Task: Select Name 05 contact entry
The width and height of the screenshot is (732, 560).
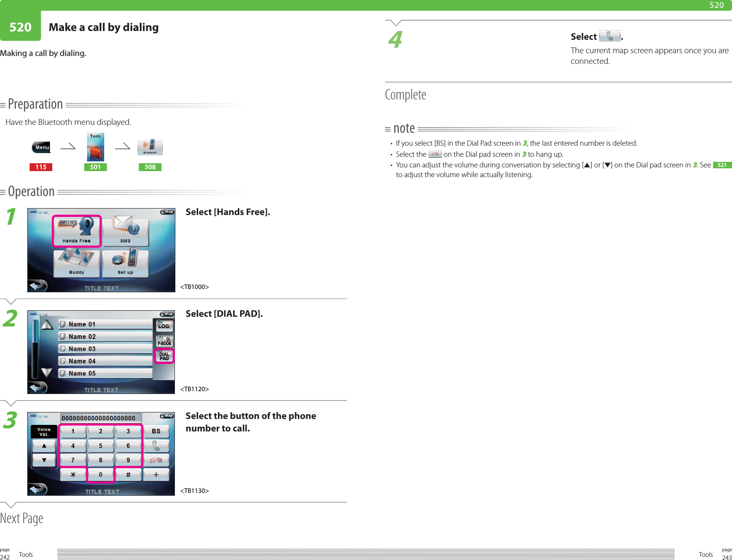Action: (105, 373)
